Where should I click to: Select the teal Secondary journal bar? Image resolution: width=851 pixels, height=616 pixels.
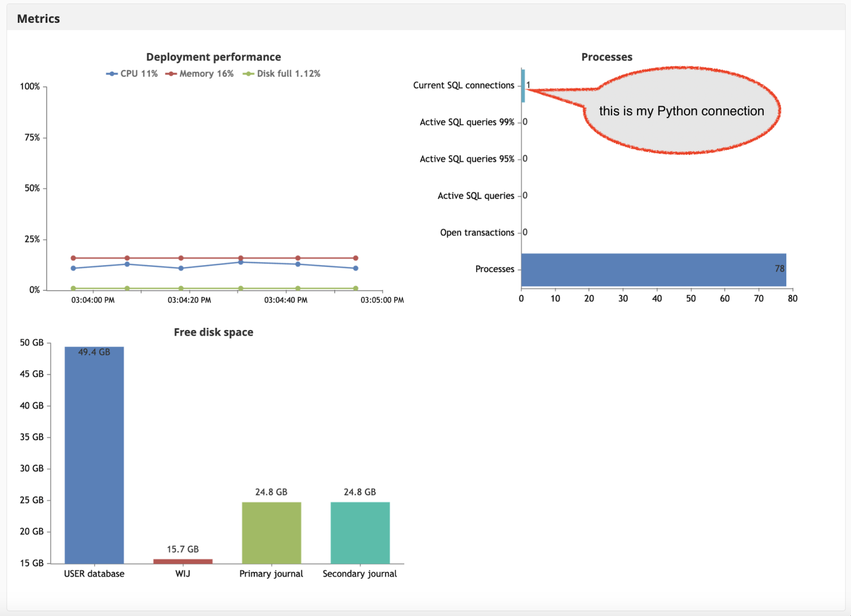(360, 533)
